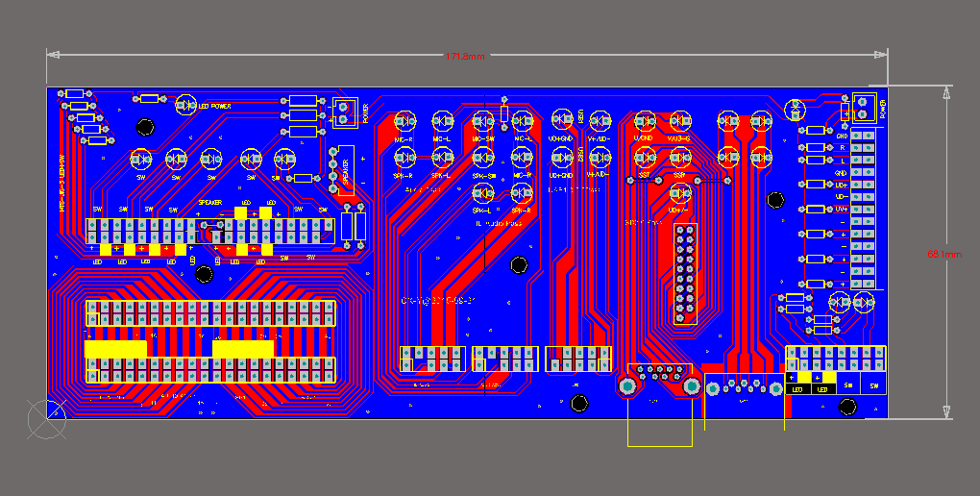Select the MIC-SW LED footprint

click(x=482, y=120)
